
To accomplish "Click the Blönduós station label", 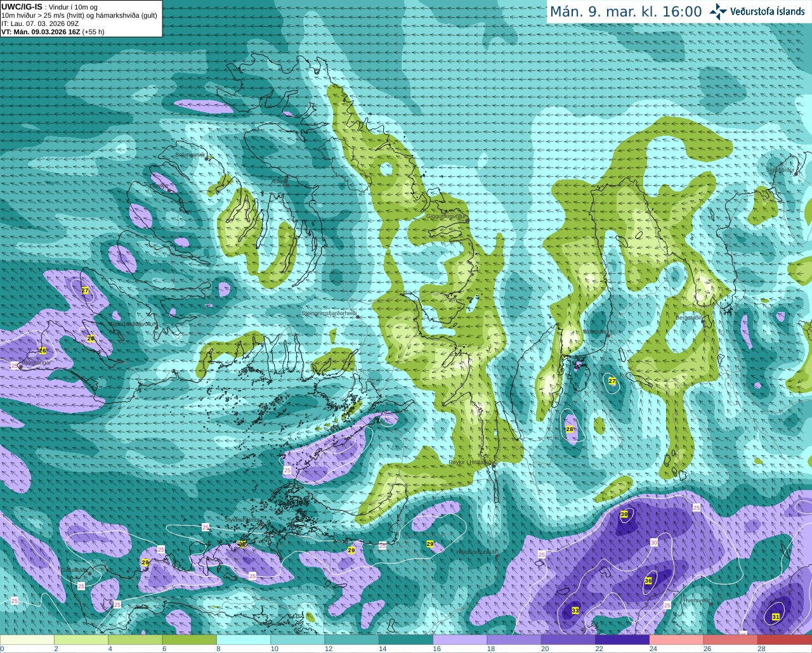I will [594, 332].
